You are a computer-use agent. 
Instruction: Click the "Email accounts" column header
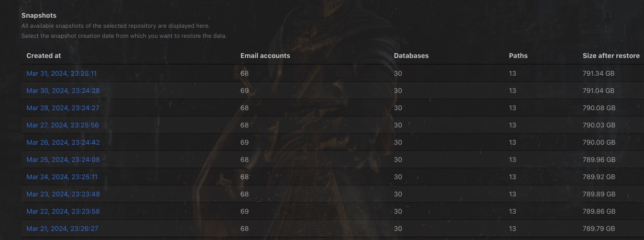(265, 56)
